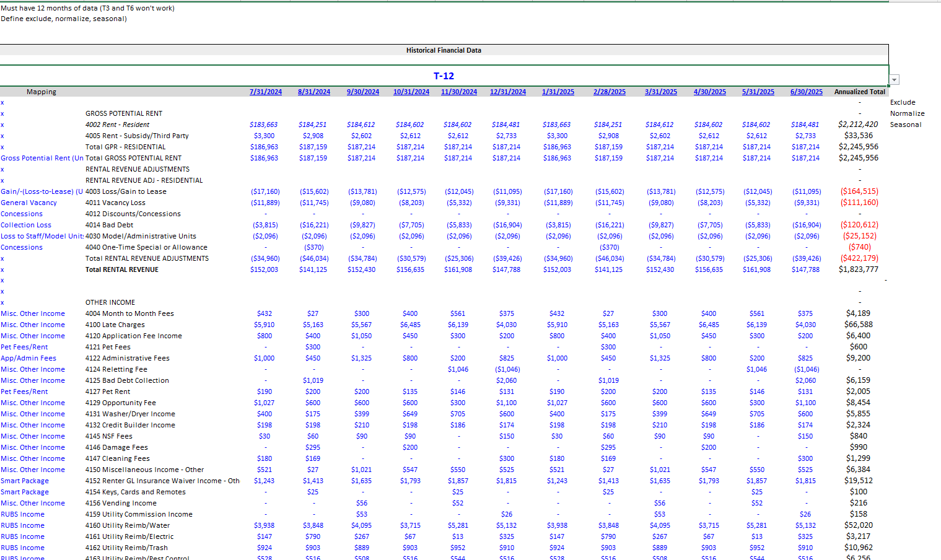Click the 7/31/2024 column header

(x=266, y=92)
